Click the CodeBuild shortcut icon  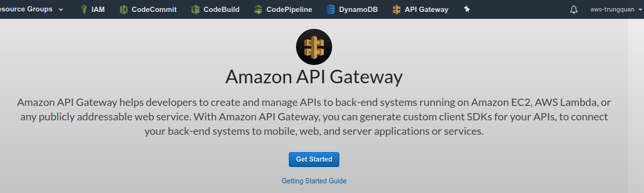point(195,9)
